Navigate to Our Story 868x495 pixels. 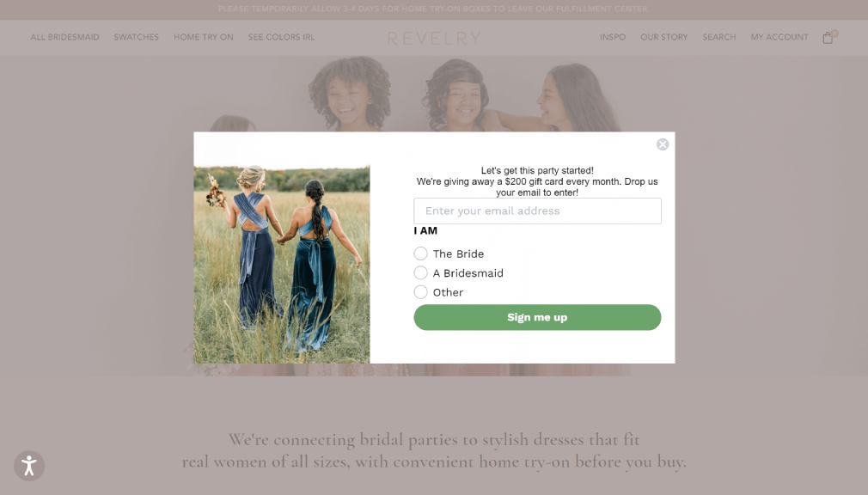click(x=663, y=38)
